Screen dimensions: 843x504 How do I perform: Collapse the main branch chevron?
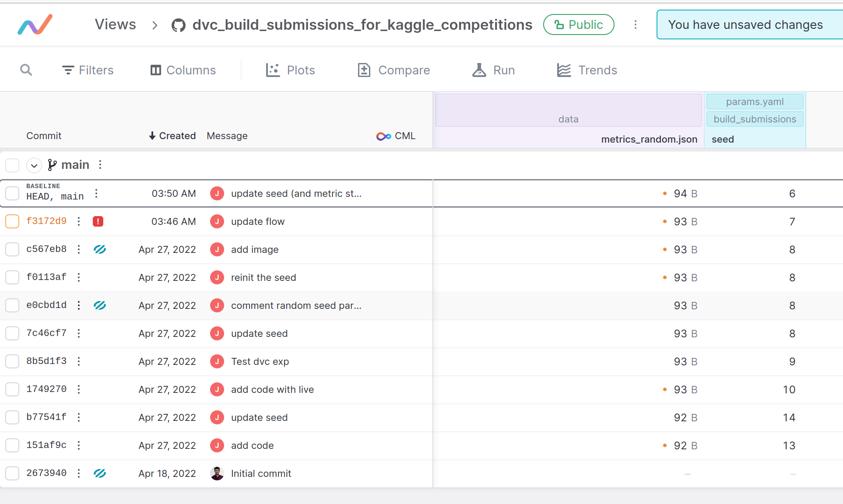[34, 165]
